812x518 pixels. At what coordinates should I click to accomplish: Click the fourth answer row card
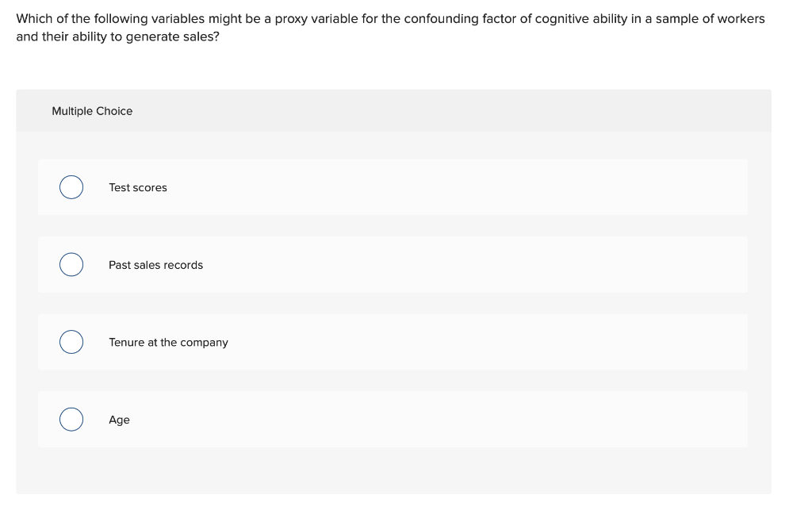[393, 419]
